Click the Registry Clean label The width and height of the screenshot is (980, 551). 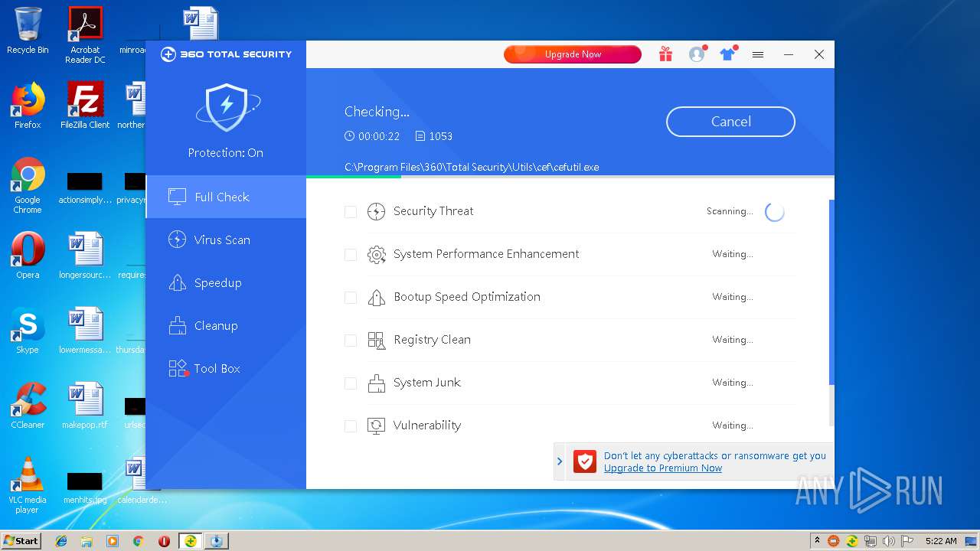[x=432, y=340]
